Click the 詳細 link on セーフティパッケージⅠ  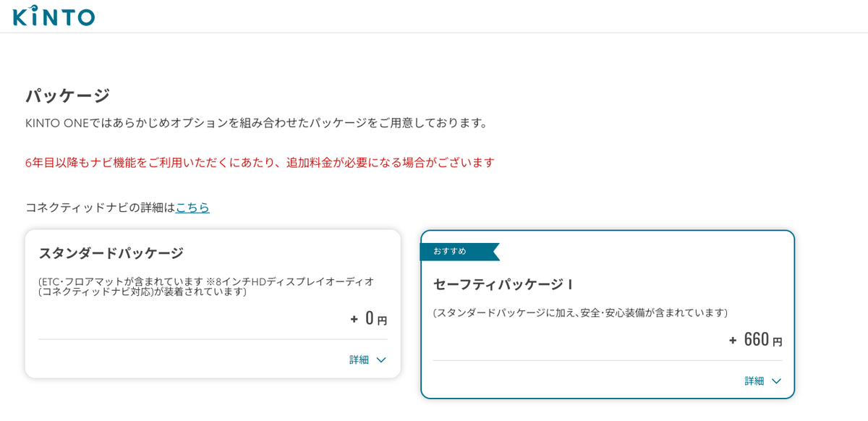pyautogui.click(x=755, y=381)
